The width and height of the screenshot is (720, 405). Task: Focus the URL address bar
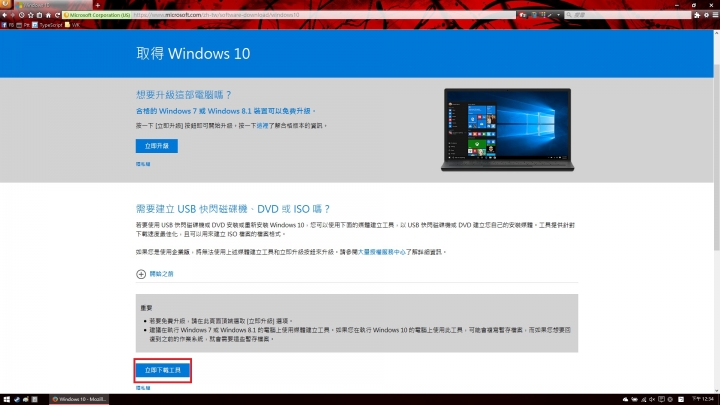[x=323, y=15]
